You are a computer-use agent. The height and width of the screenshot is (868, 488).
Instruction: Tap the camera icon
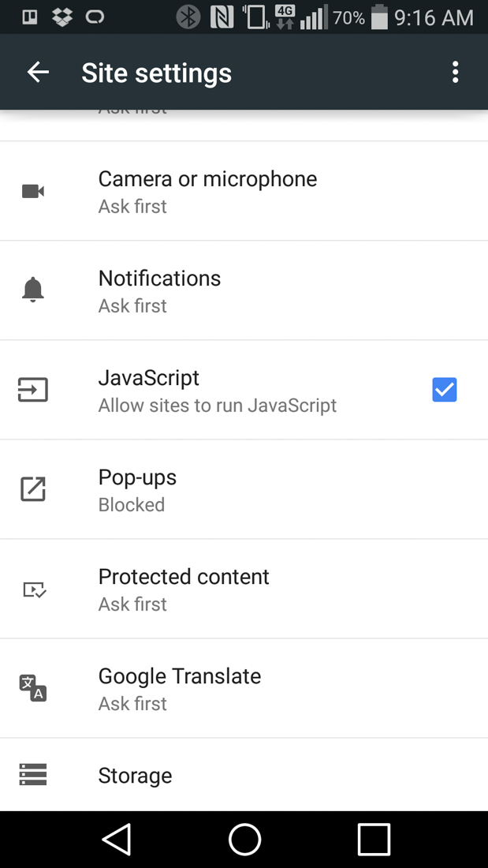[33, 192]
